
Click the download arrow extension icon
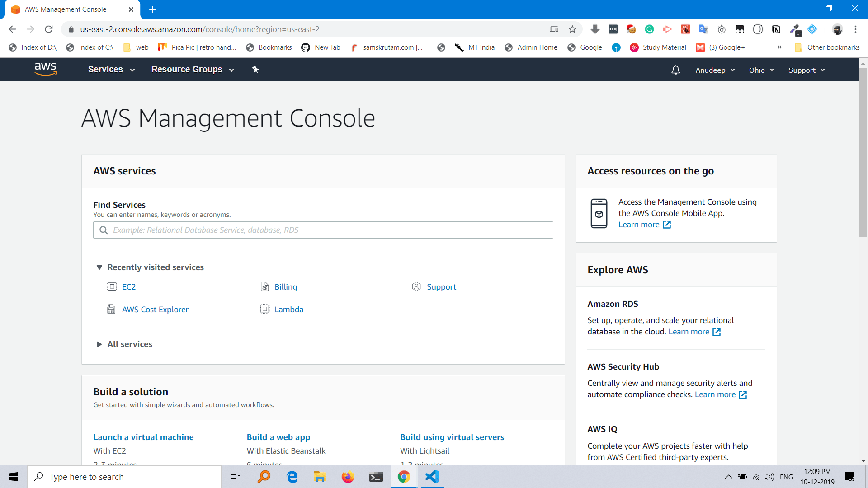[595, 29]
